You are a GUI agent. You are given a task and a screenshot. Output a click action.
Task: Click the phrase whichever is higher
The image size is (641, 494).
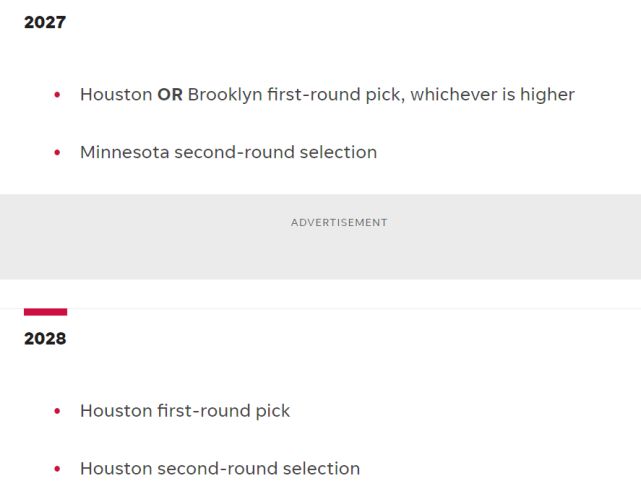(x=493, y=95)
